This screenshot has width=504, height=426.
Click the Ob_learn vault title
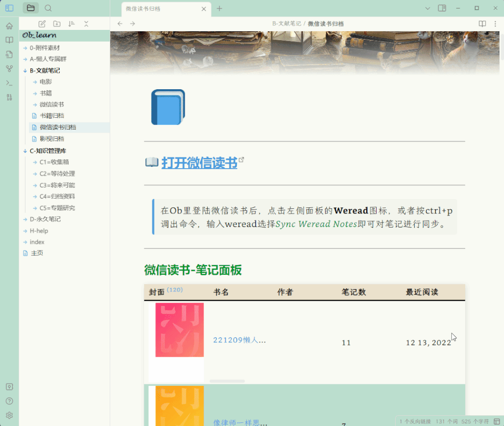point(39,35)
